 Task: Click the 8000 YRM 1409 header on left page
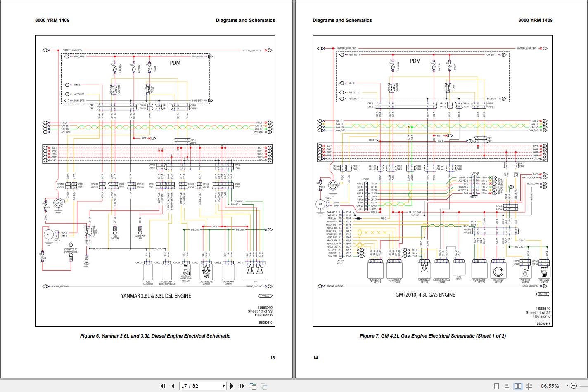point(52,20)
